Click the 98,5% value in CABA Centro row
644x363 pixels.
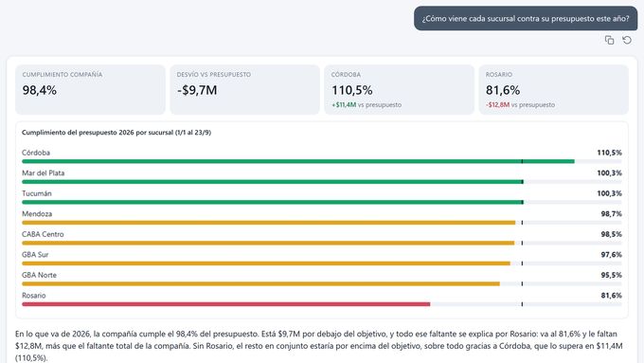click(x=611, y=234)
